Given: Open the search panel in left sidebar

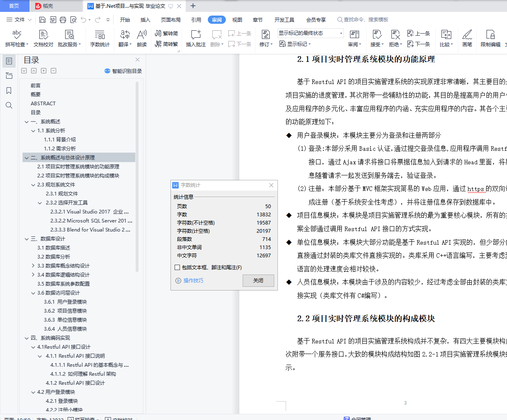Looking at the screenshot, I should (x=9, y=105).
